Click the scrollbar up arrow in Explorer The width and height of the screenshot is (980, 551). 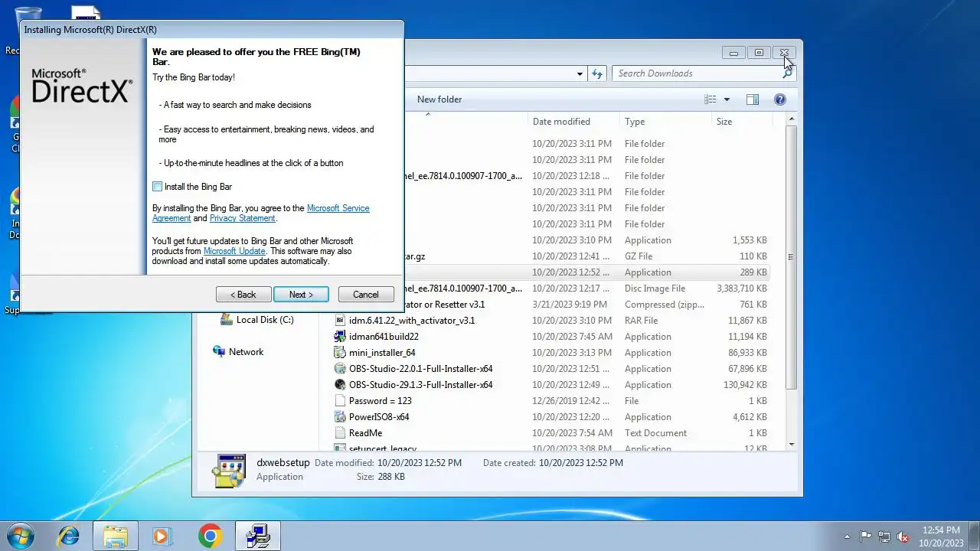(791, 119)
